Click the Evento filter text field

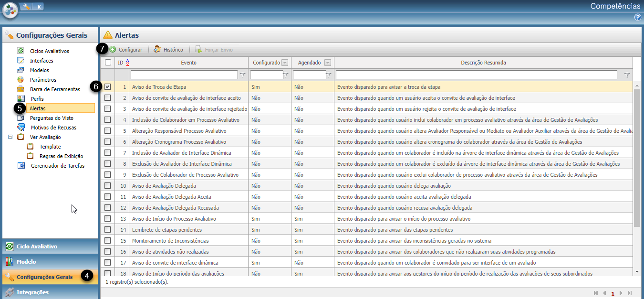click(184, 75)
